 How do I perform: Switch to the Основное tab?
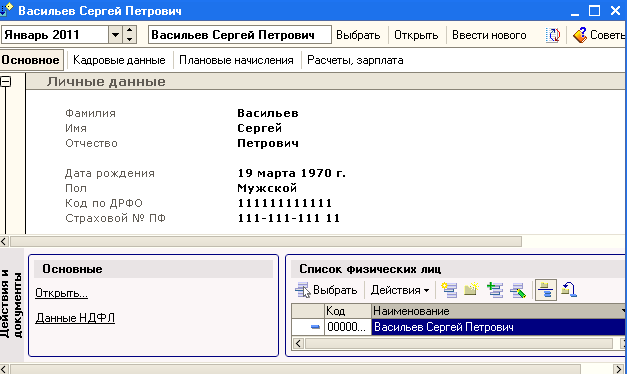tap(31, 60)
